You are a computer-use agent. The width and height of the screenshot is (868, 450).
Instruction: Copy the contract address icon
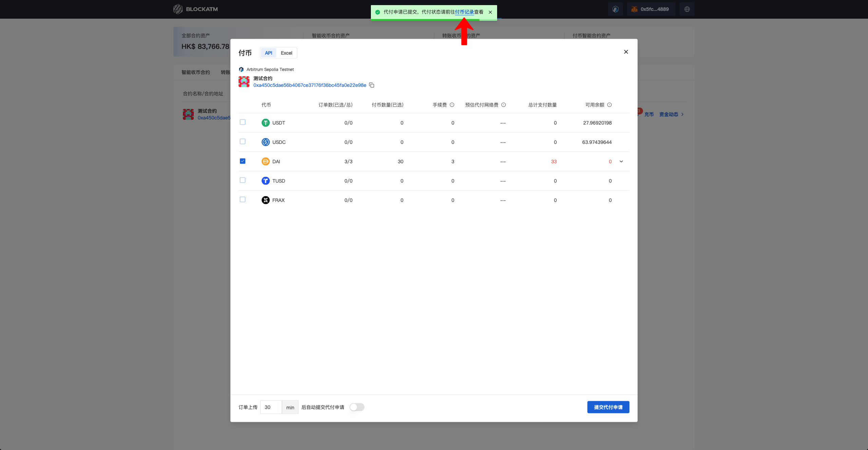[x=372, y=85]
